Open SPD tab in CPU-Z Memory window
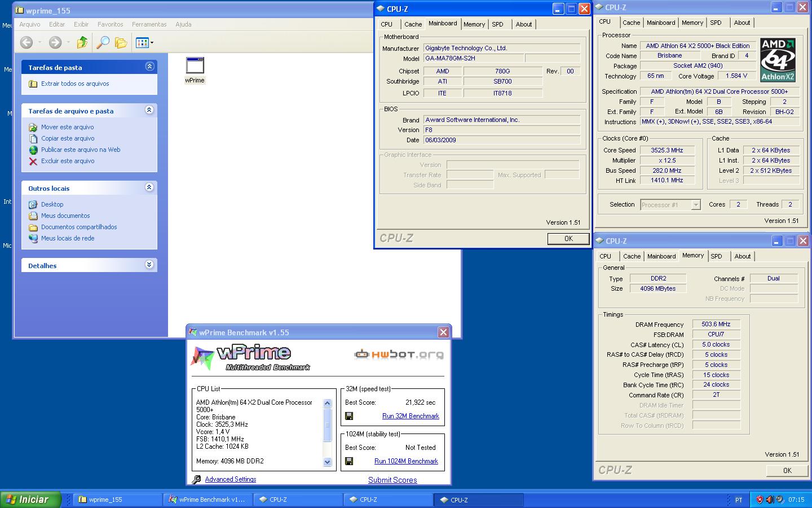Screen dimensions: 812x508 point(717,256)
